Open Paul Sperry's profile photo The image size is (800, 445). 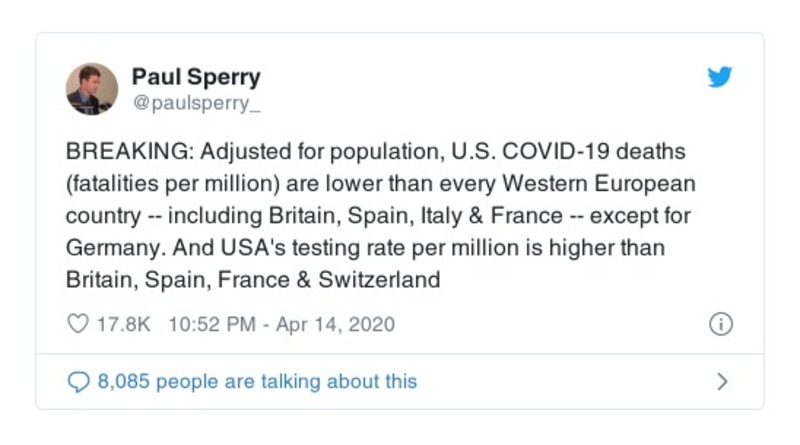(91, 88)
